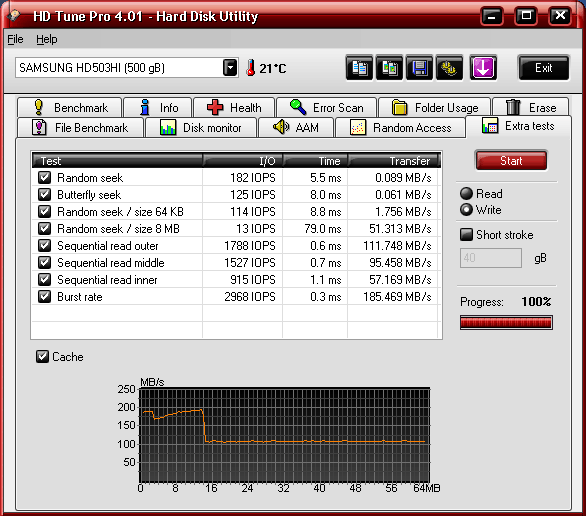Switch to the Random Access tab
Image resolution: width=586 pixels, height=516 pixels.
tap(401, 127)
